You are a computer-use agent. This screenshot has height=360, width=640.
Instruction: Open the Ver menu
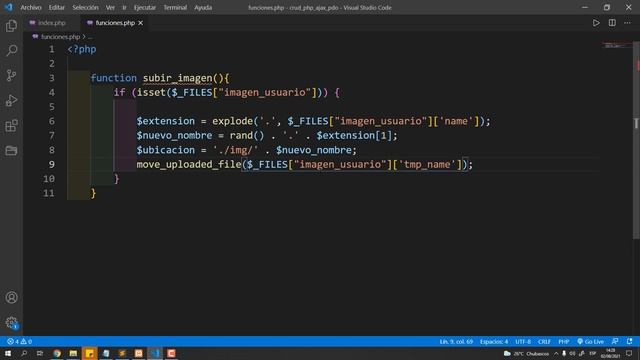(110, 7)
